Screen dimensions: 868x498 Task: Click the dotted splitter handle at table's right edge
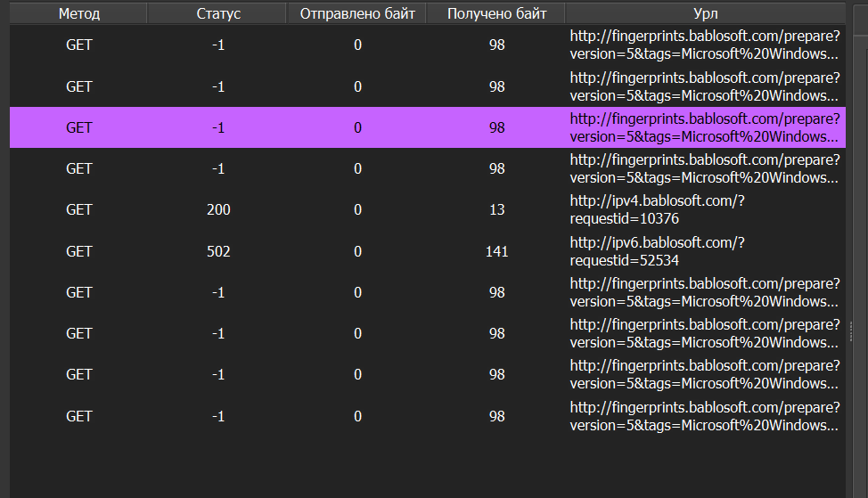tap(851, 332)
